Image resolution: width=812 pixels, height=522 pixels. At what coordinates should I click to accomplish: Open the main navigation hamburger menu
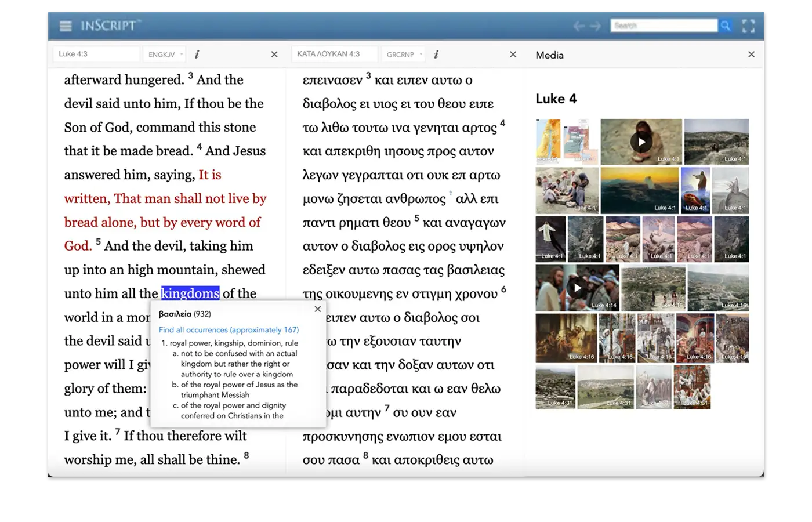point(65,26)
